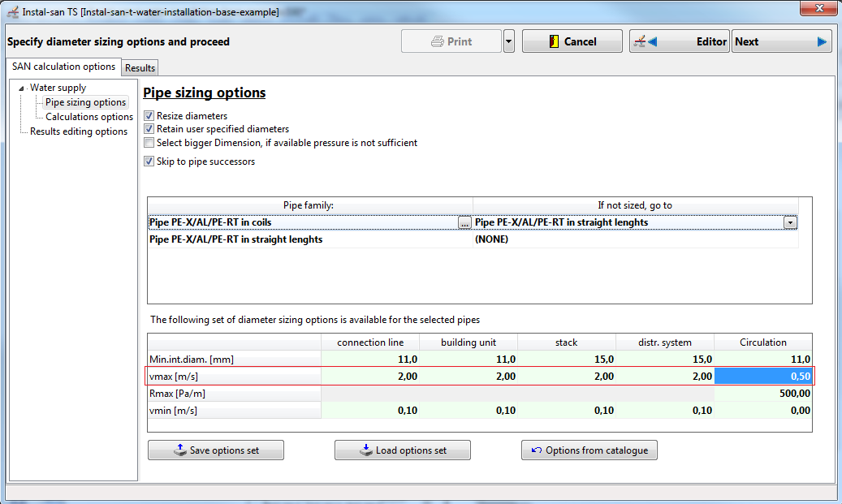Go back to the Editor
Viewport: 842px width, 504px height.
[x=680, y=41]
